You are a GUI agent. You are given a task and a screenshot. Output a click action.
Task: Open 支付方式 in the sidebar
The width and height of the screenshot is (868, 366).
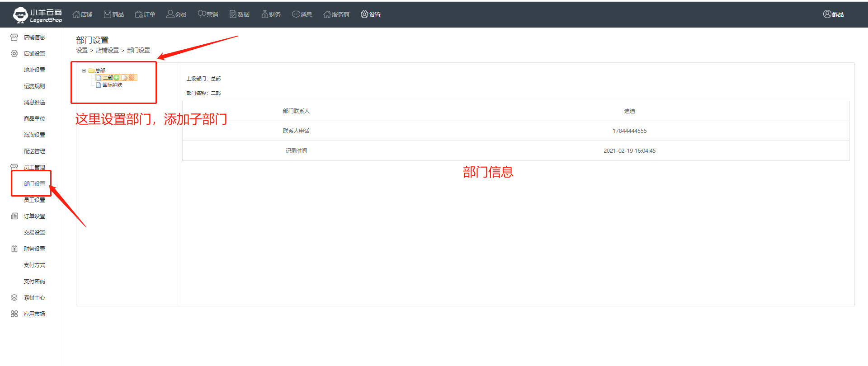click(x=34, y=265)
